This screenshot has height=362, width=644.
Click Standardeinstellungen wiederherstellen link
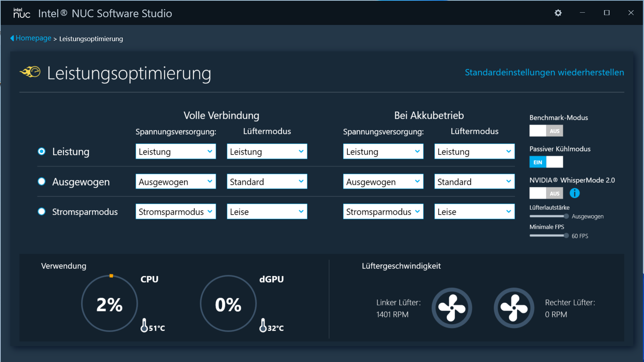[x=544, y=72]
